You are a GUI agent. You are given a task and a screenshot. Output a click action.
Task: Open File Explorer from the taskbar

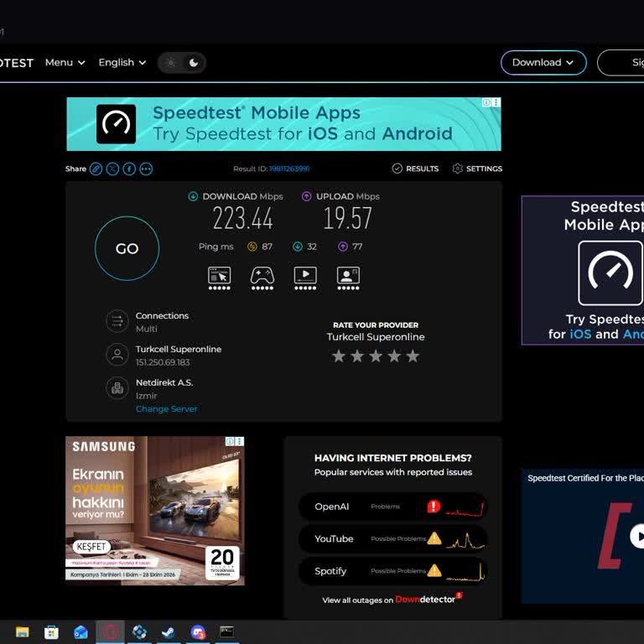pyautogui.click(x=22, y=631)
